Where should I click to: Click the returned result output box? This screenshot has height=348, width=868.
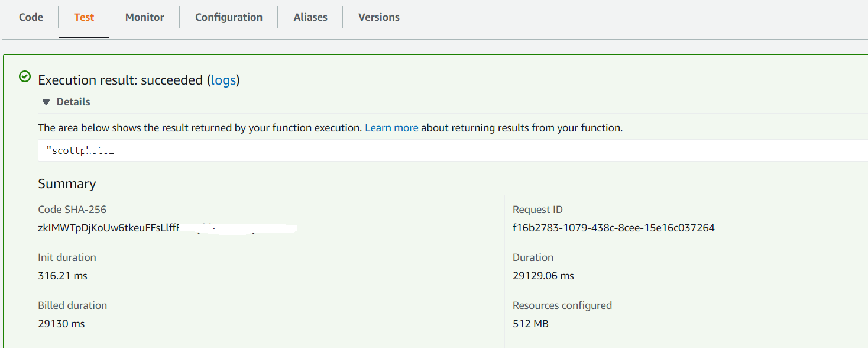[453, 150]
